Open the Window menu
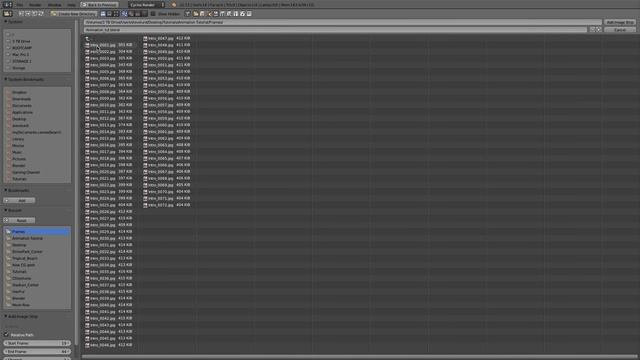Screen dimensions: 640x360 click(x=54, y=4)
